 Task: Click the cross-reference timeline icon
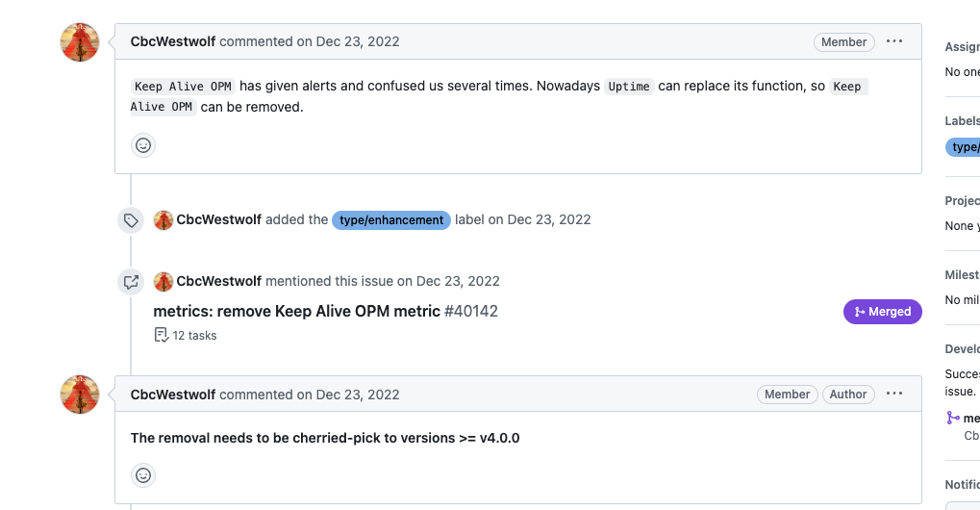(131, 282)
